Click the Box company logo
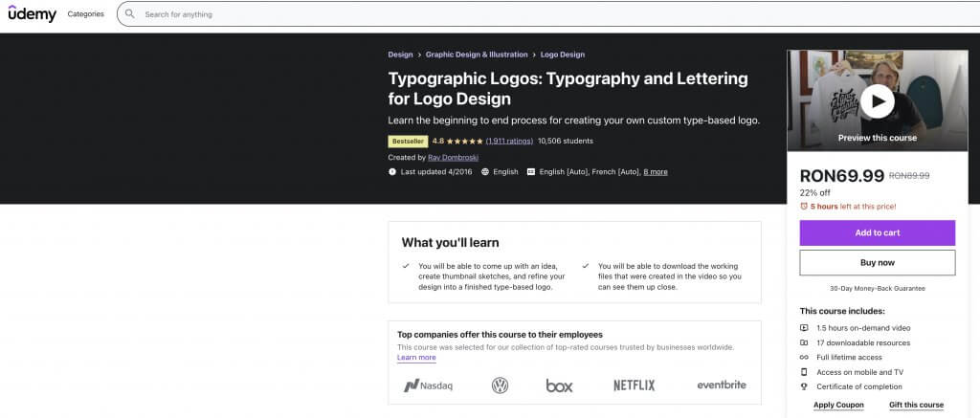The image size is (980, 418). click(559, 385)
